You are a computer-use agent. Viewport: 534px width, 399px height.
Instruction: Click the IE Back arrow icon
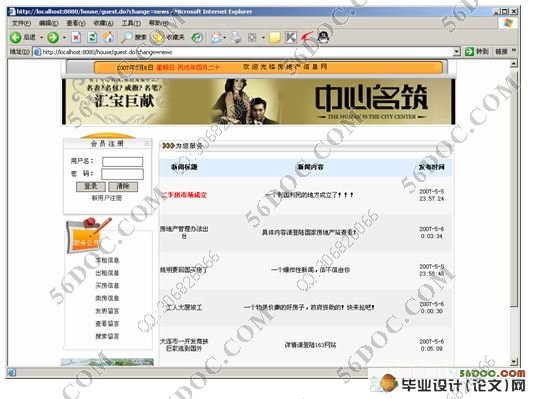pos(15,37)
